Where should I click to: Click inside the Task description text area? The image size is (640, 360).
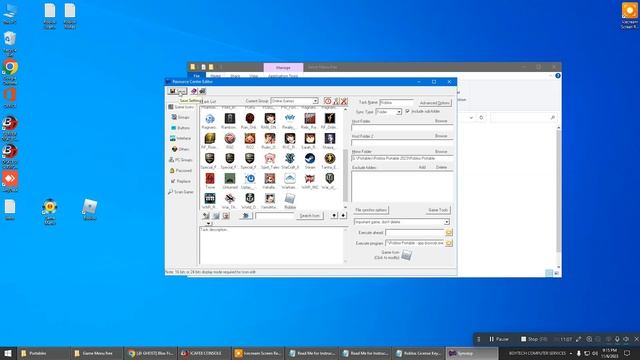[271, 245]
